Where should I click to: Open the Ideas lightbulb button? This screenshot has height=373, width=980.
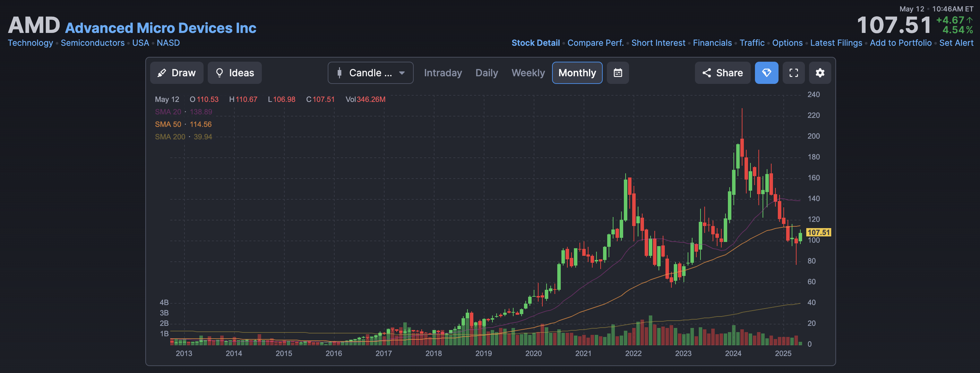(x=234, y=72)
